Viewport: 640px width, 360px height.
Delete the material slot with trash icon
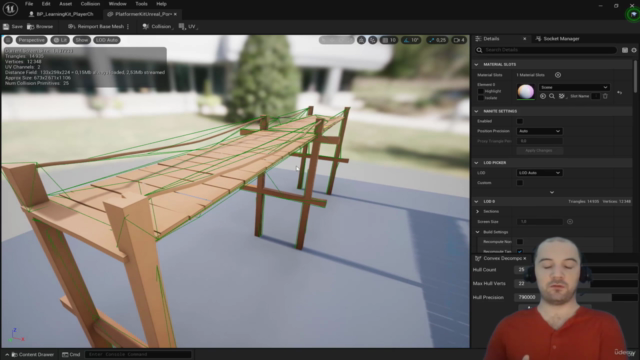point(605,96)
